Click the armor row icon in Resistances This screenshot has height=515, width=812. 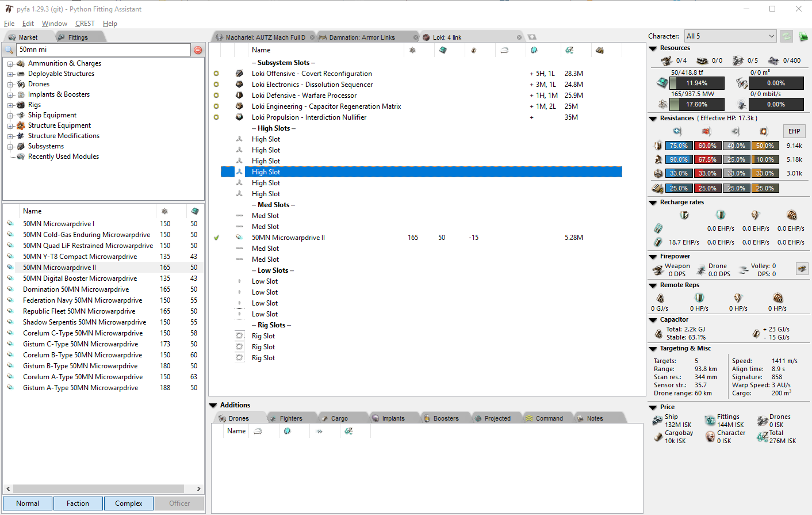tap(658, 159)
